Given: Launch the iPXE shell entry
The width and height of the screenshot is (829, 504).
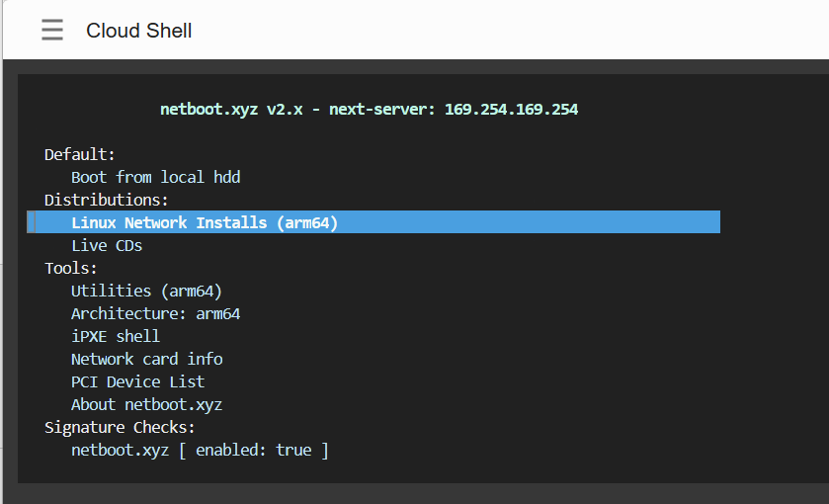Looking at the screenshot, I should pyautogui.click(x=115, y=337).
